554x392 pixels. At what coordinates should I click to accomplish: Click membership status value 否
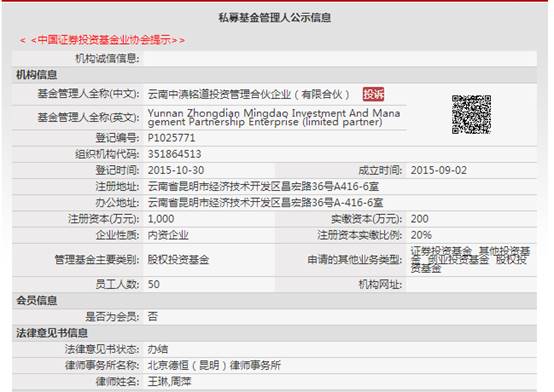[x=153, y=316]
